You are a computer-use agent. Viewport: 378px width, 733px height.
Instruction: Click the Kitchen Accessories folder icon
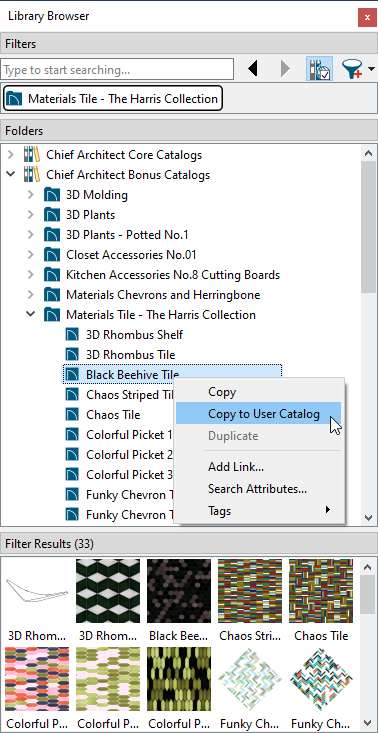[x=52, y=275]
